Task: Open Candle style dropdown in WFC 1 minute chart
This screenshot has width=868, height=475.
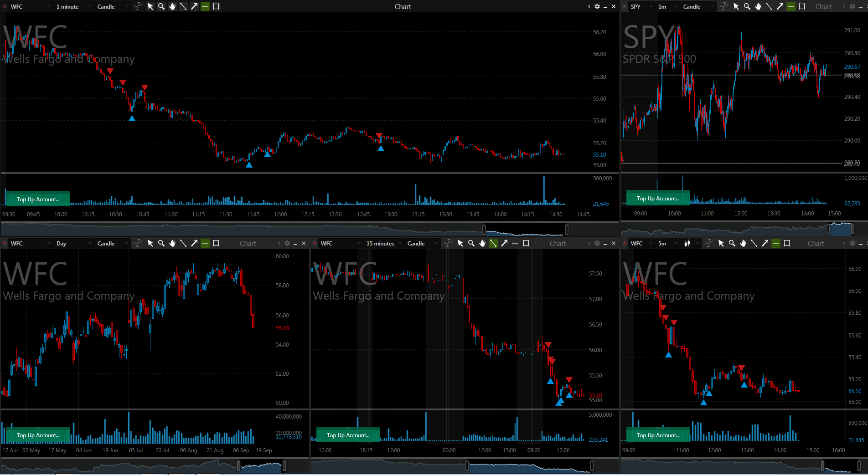Action: tap(113, 6)
